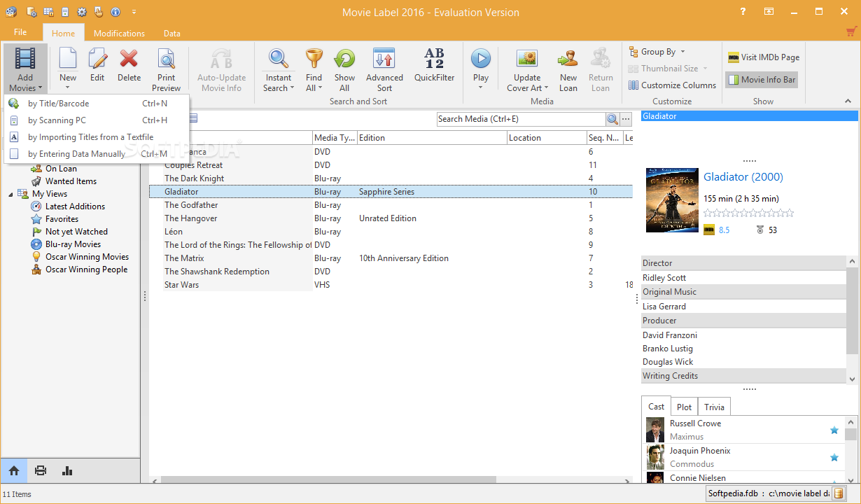
Task: Select The Dark Knight row
Action: point(391,178)
